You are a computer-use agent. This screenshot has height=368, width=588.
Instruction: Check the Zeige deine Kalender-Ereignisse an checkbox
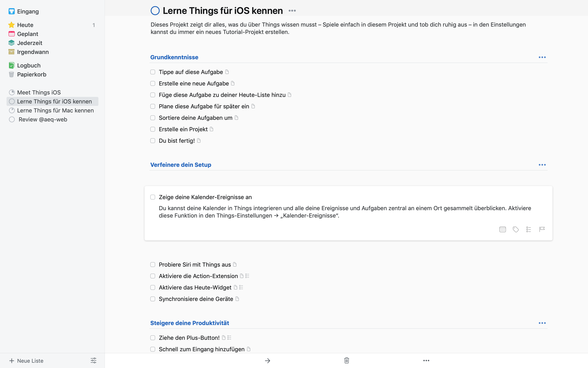(153, 197)
